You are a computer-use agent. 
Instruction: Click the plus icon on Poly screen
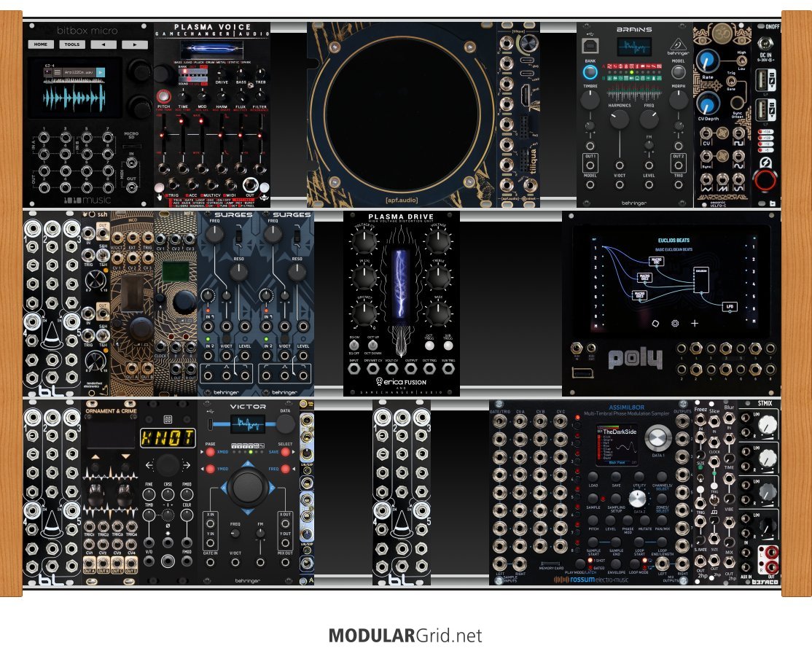coord(695,323)
